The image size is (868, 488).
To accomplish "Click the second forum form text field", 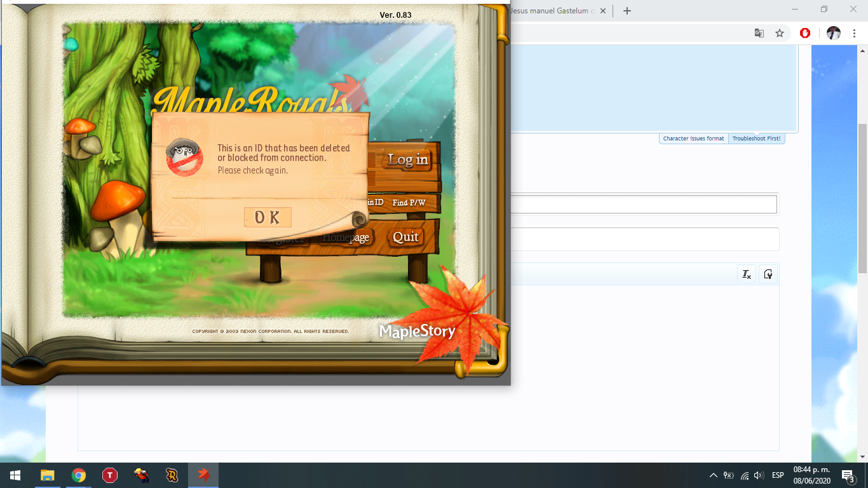I will click(x=644, y=240).
